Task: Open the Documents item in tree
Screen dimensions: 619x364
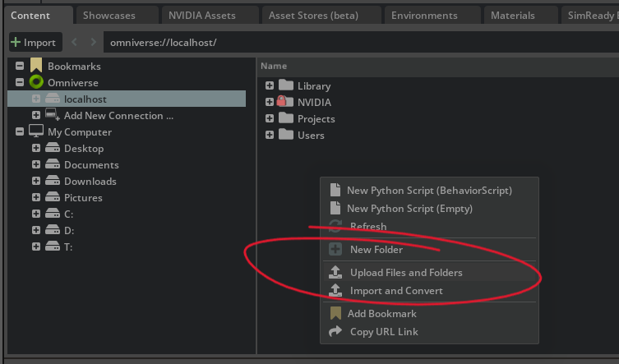Action: point(91,164)
